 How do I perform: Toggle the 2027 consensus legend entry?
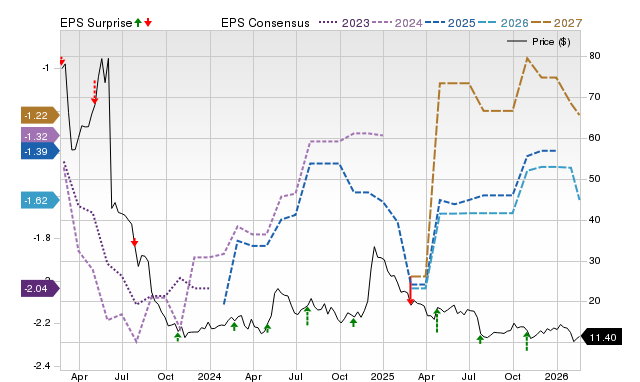[556, 23]
